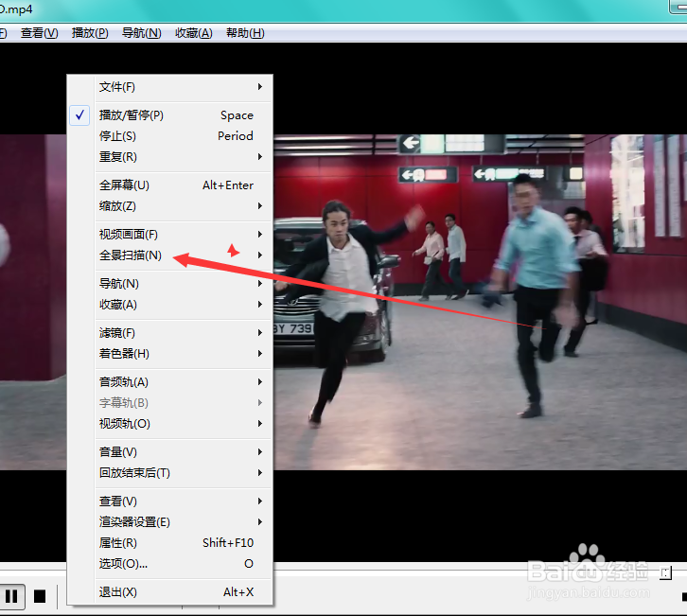The width and height of the screenshot is (687, 616).
Task: Open the 回放结束后(T) submenu
Action: [x=170, y=473]
